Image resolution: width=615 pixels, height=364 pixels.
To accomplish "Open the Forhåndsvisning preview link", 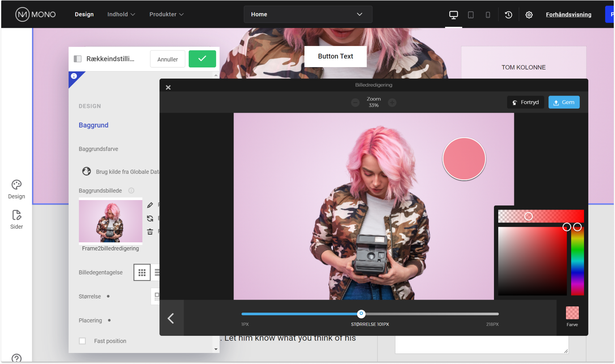I will click(568, 14).
